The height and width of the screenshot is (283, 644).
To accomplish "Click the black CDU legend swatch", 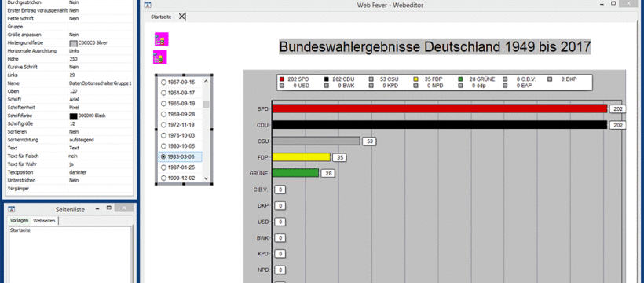I will point(326,79).
